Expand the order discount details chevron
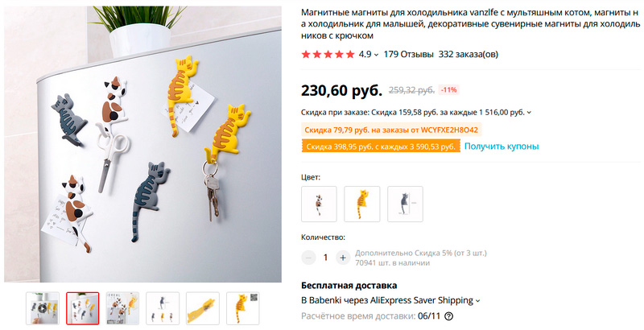 [529, 113]
